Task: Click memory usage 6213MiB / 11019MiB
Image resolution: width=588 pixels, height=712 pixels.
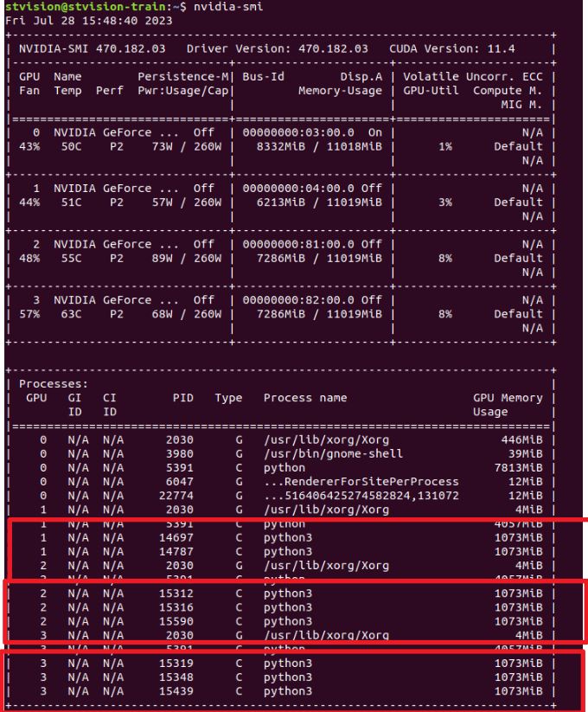Action: pyautogui.click(x=319, y=202)
